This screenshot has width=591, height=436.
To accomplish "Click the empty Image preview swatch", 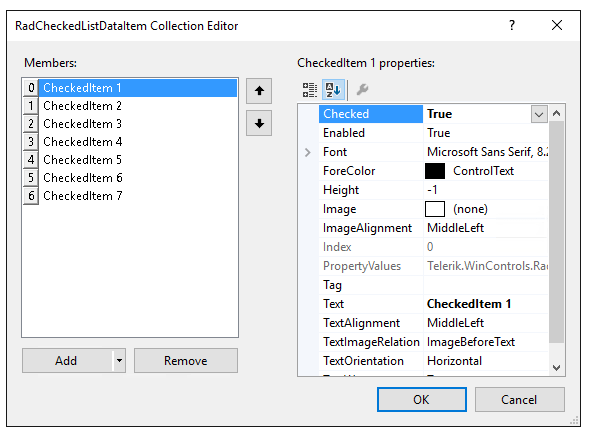I will (x=435, y=209).
